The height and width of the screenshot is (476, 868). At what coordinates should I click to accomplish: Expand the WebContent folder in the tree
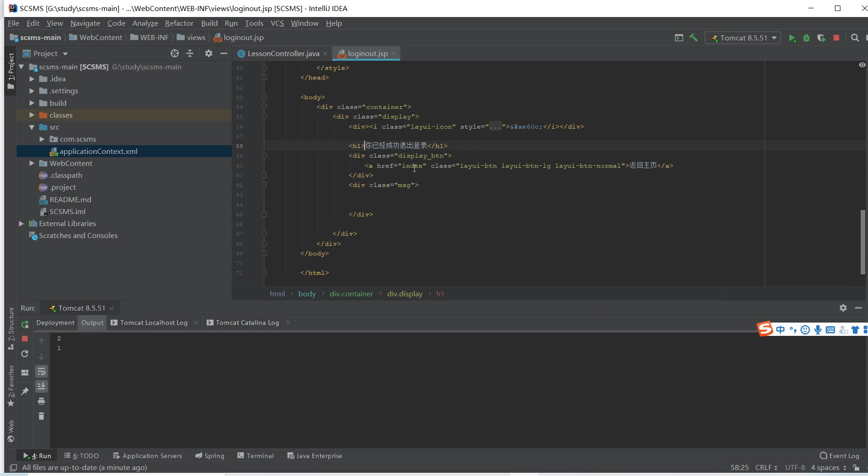coord(32,163)
